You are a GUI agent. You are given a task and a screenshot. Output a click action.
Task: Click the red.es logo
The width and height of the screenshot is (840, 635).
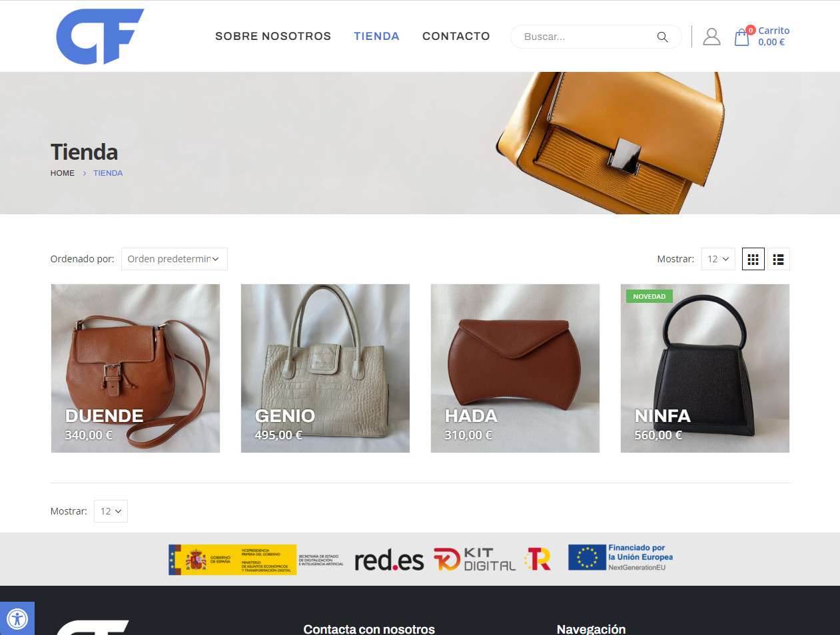[389, 560]
